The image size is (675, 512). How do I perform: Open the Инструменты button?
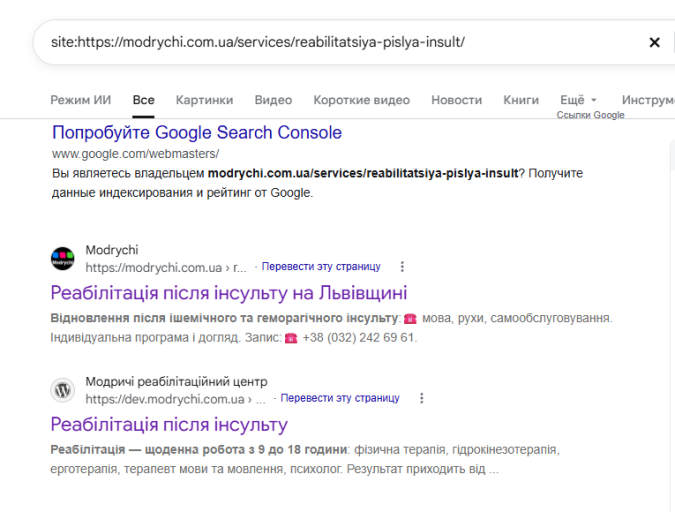(648, 100)
